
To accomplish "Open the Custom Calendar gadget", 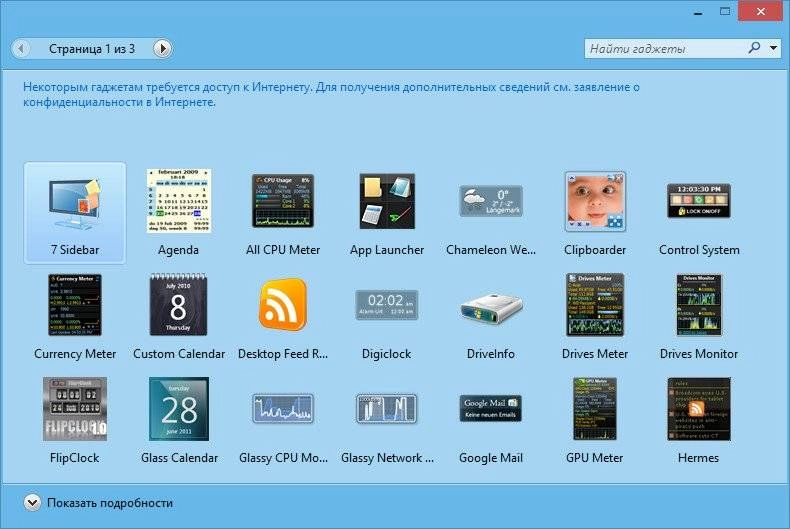I will pyautogui.click(x=178, y=304).
